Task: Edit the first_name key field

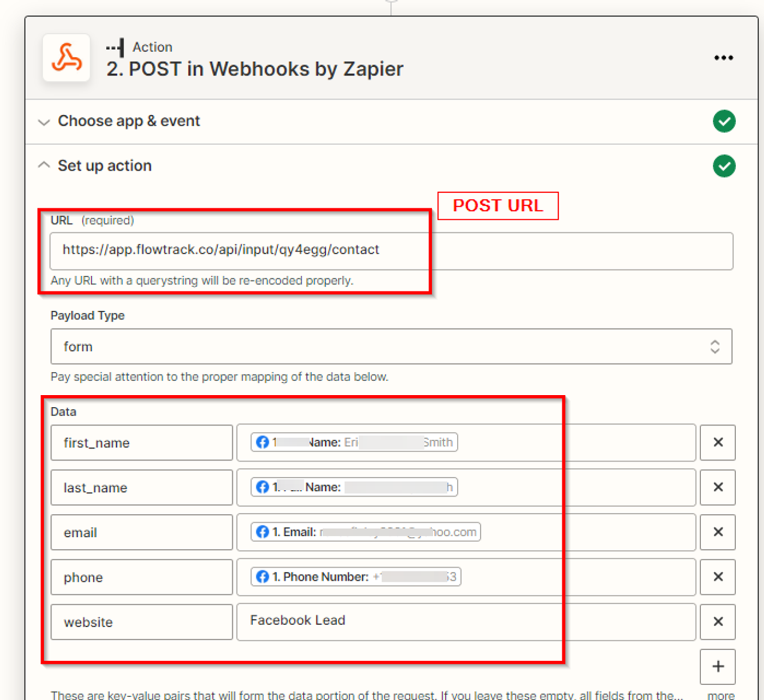Action: pos(141,443)
